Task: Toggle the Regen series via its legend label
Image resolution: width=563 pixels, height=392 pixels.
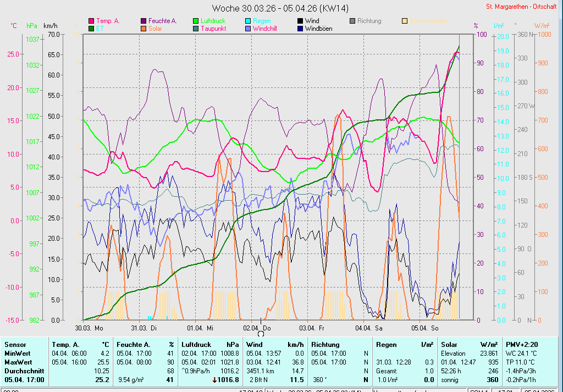Action: [261, 21]
